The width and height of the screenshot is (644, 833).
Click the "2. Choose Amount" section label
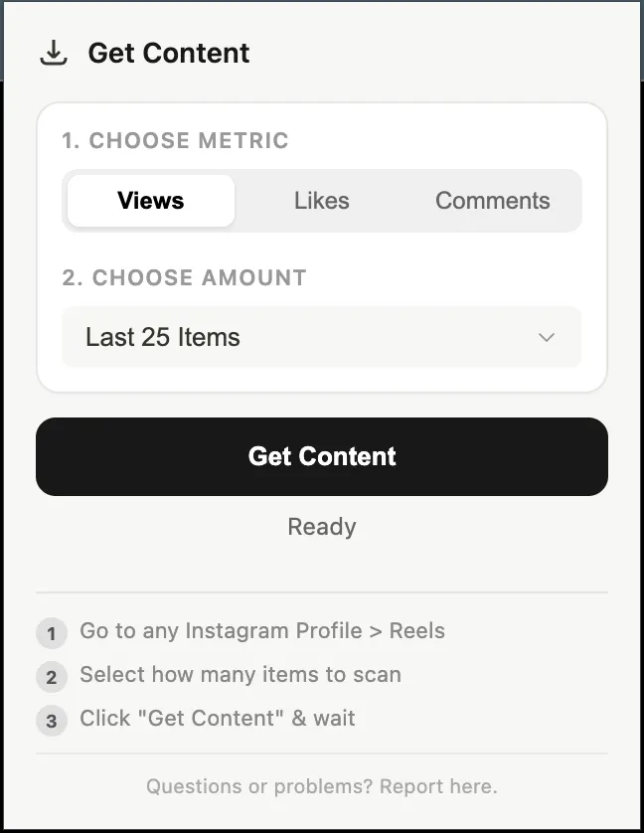pos(184,278)
